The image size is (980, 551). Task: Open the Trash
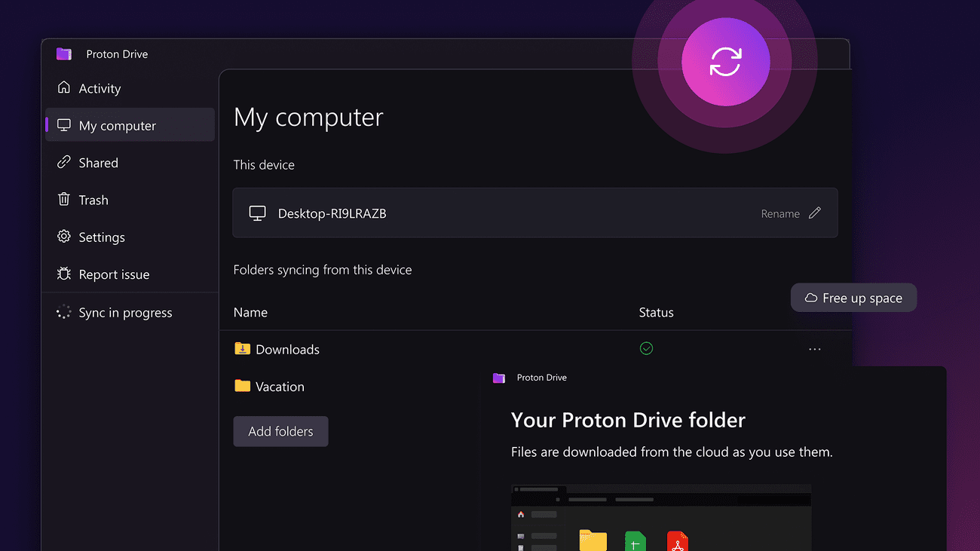(93, 199)
